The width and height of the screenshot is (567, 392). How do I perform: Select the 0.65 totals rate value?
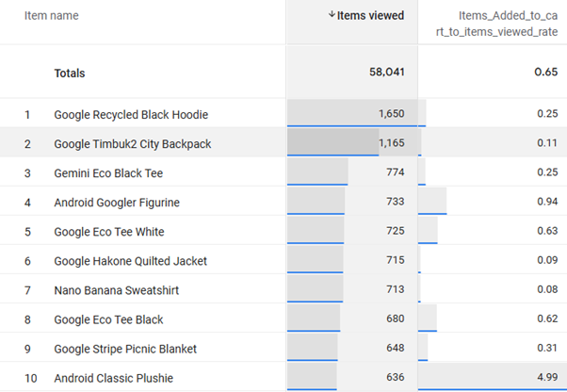tap(543, 73)
